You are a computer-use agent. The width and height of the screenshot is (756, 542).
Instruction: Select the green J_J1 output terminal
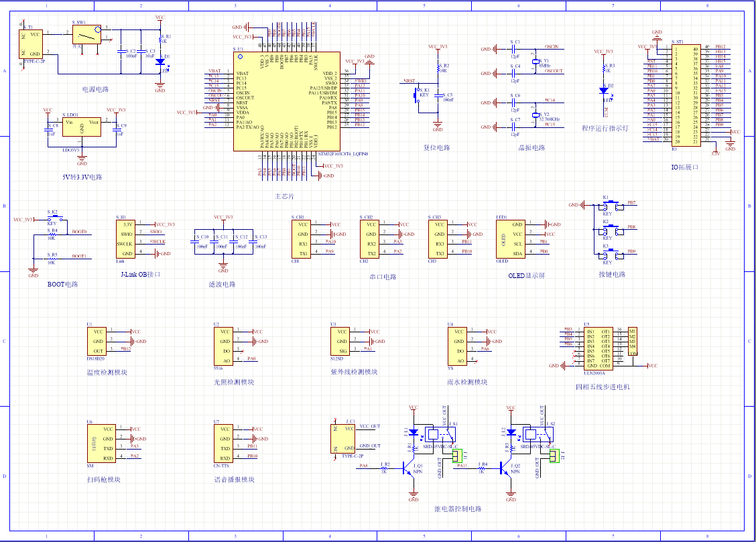(x=457, y=456)
